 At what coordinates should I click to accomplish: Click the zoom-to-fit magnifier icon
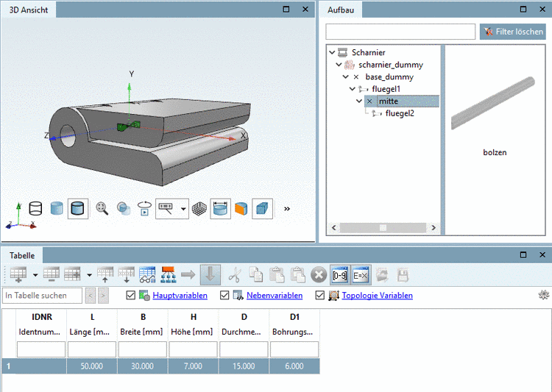[102, 209]
